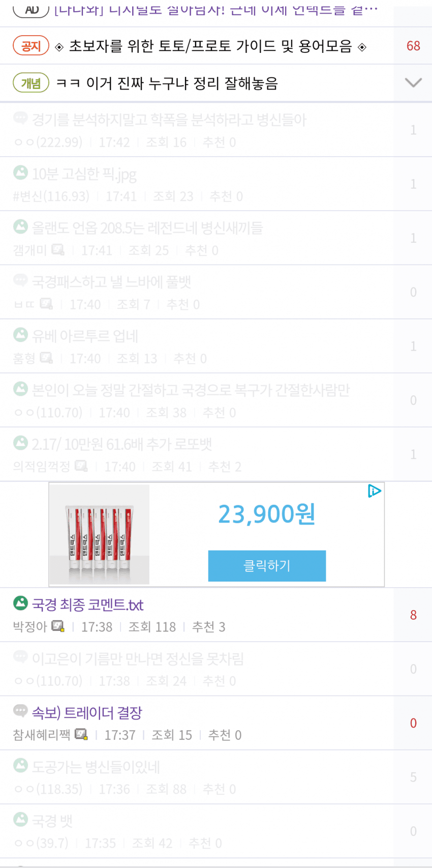Viewport: 432px width, 868px height.
Task: Open the 10분 고심한 픽.jpg post
Action: tap(84, 174)
